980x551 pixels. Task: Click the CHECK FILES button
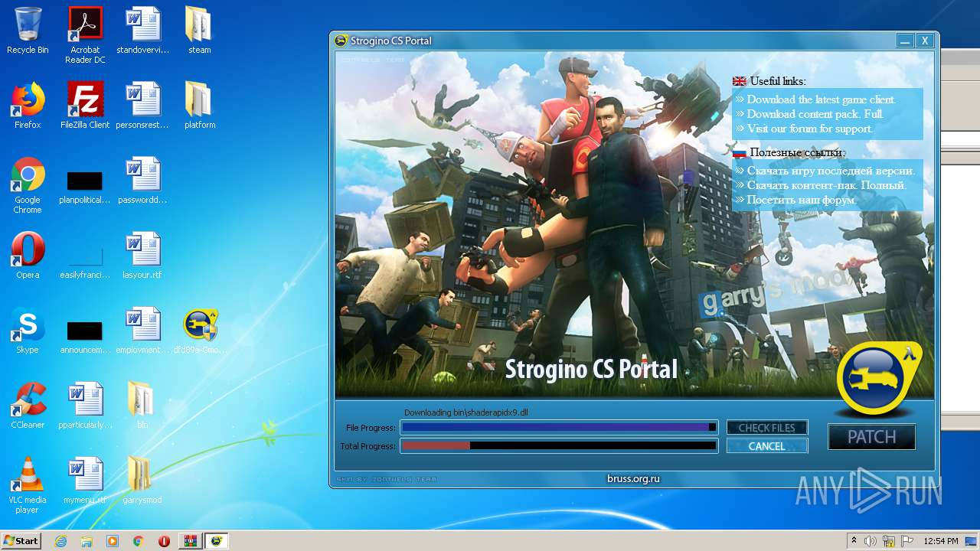pos(767,428)
